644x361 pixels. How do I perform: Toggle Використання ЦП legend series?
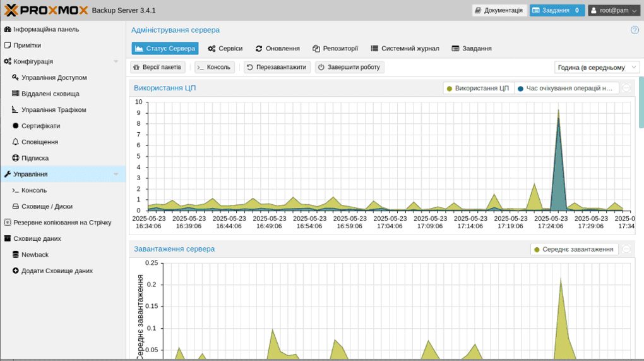click(478, 89)
